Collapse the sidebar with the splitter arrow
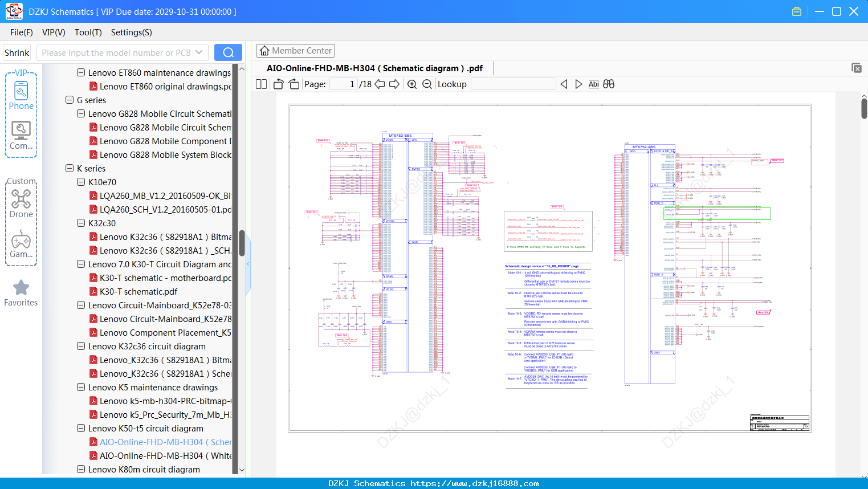The height and width of the screenshot is (489, 868). (248, 263)
